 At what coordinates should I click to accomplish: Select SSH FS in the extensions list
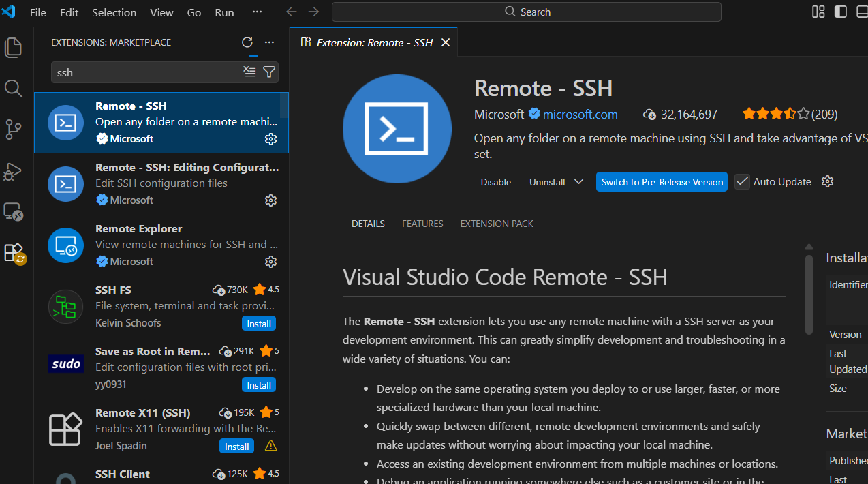coord(161,307)
